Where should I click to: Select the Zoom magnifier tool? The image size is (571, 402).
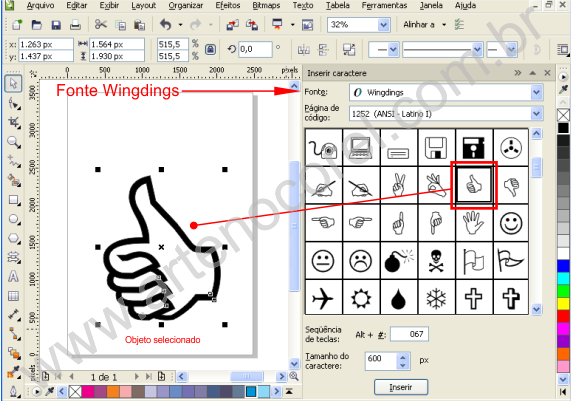pos(14,142)
